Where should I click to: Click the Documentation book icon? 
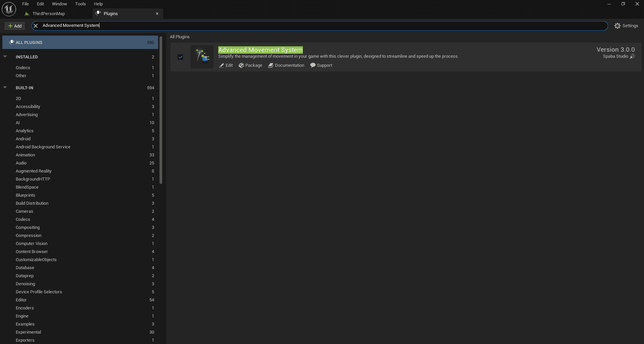[x=271, y=65]
